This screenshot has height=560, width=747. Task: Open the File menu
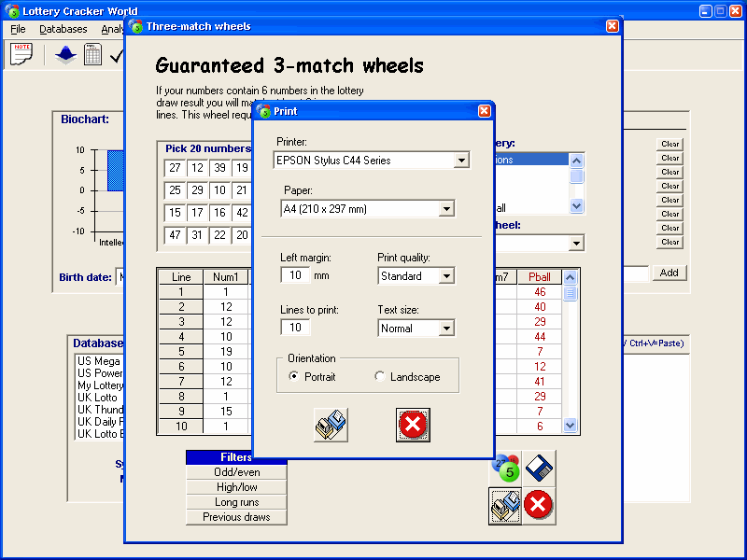tap(18, 29)
